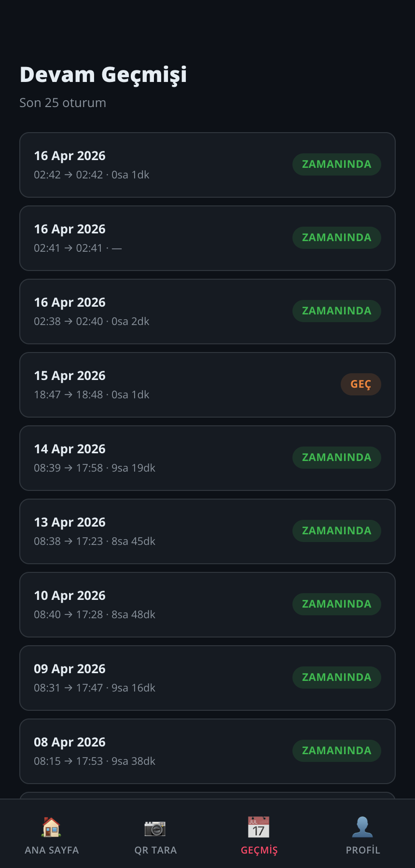Tap the person silhouette Profil icon
415x868 pixels.
(x=362, y=827)
